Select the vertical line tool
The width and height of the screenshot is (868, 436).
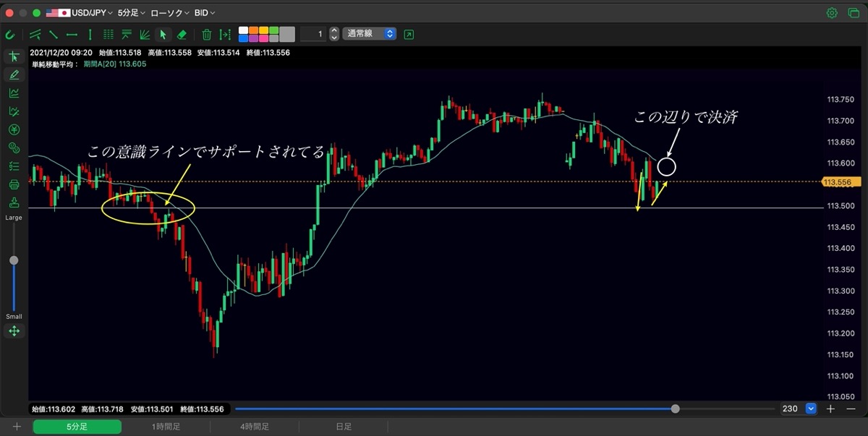[x=90, y=34]
